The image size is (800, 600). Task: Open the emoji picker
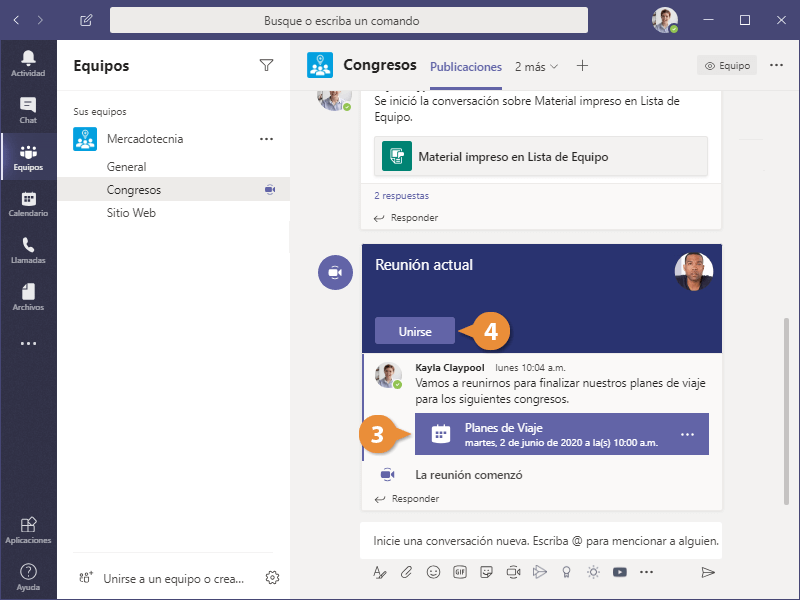[433, 572]
